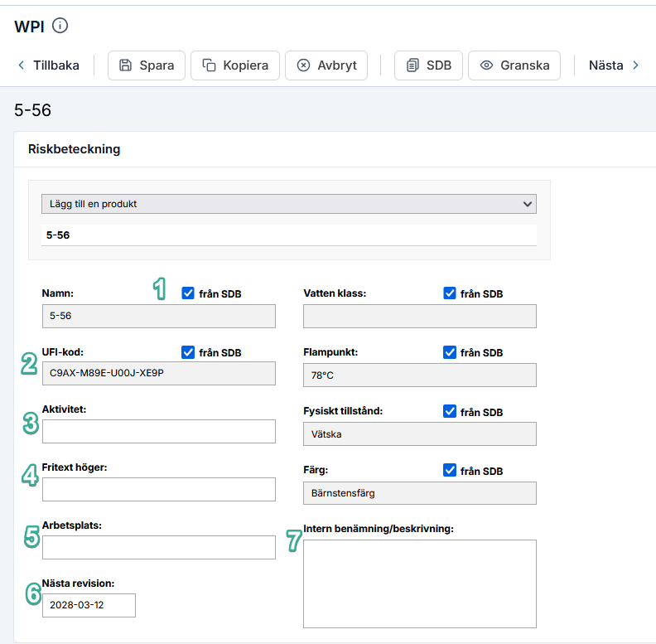This screenshot has height=644, width=656.
Task: Uncheck från SDB for Fysiskt tillstånd
Action: coord(450,412)
